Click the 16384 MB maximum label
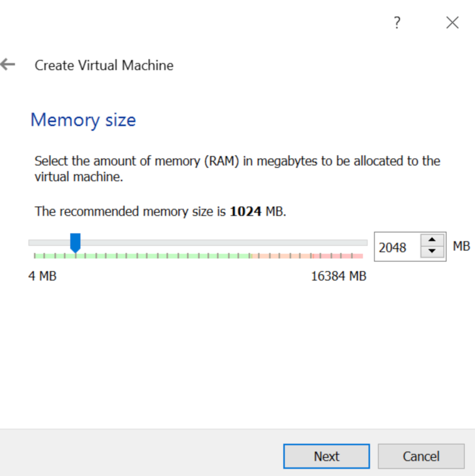This screenshot has width=475, height=476. [x=338, y=276]
